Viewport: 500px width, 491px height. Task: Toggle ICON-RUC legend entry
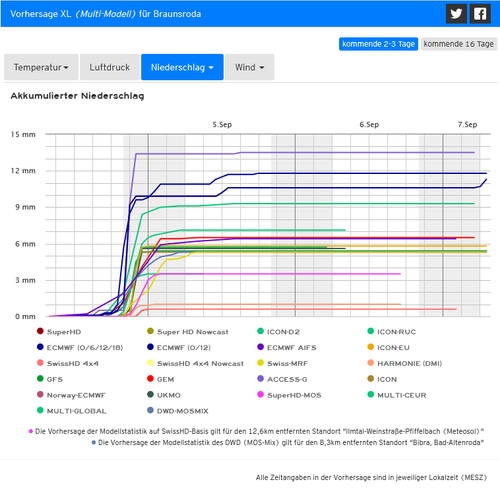(391, 332)
